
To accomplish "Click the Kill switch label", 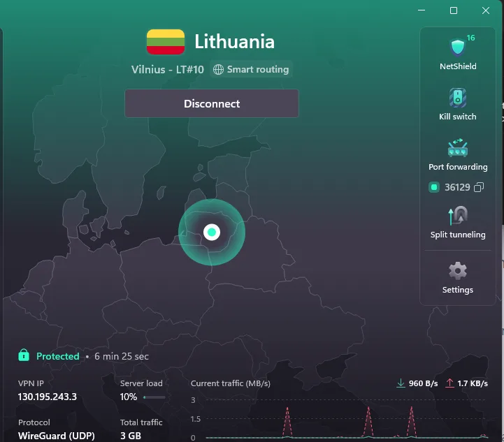I will tap(458, 117).
